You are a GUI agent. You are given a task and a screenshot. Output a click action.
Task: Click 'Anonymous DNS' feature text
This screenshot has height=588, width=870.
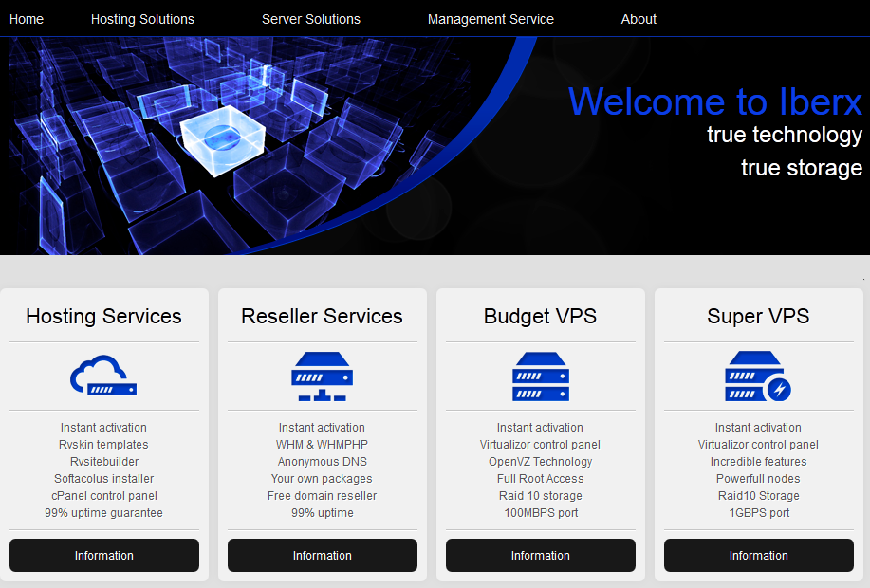(323, 462)
